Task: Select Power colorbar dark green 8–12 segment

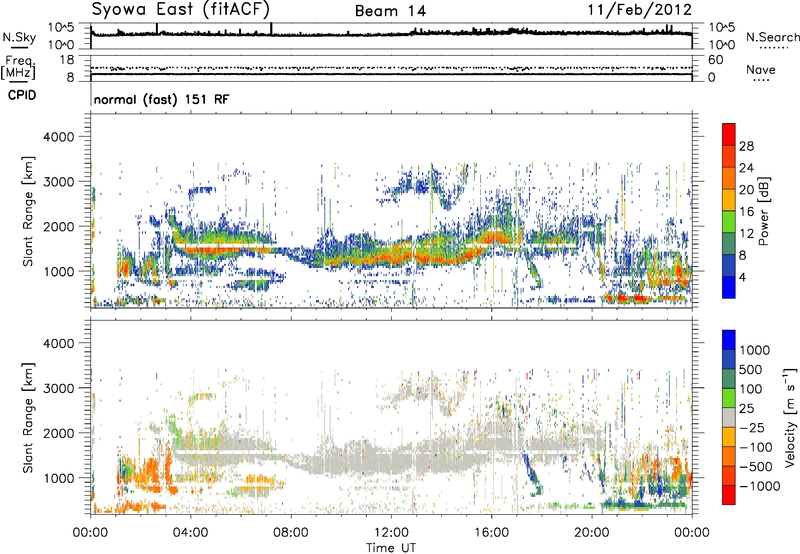Action: 729,244
